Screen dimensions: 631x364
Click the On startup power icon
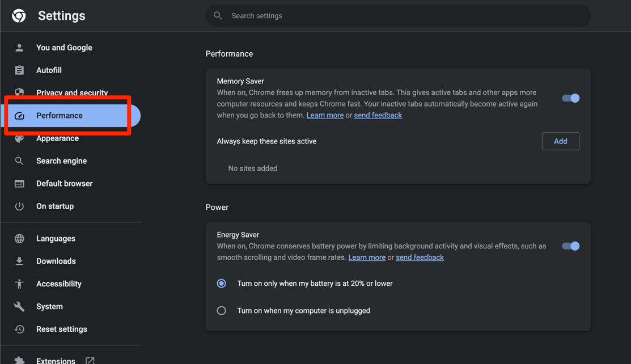(x=19, y=206)
